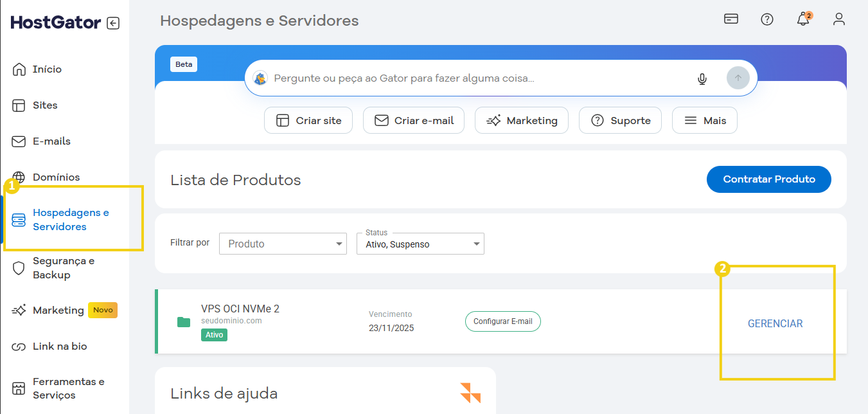Collapse sidebar using arrow near HostGator logo
Viewport: 868px width, 414px height.
click(113, 22)
